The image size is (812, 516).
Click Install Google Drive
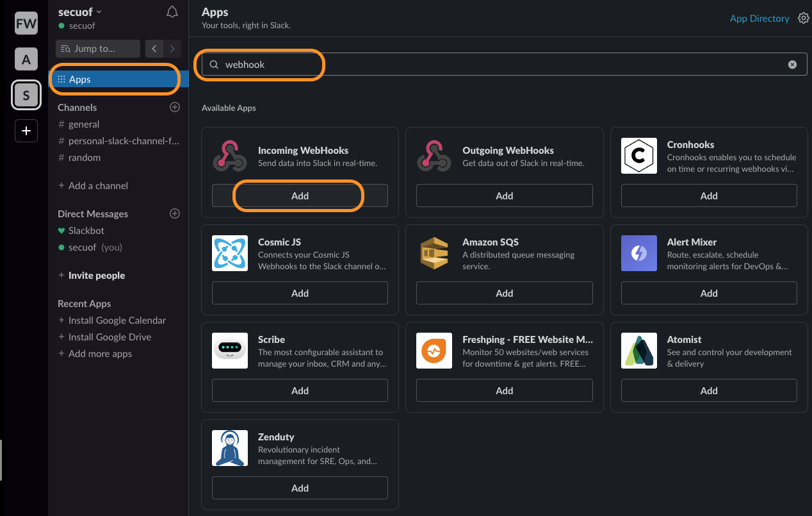105,337
